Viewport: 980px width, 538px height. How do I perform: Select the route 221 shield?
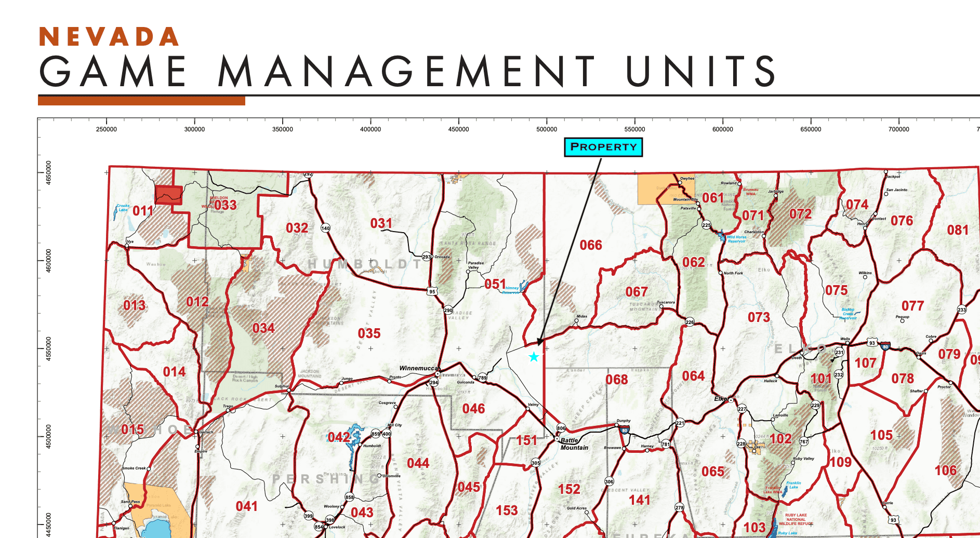(x=680, y=423)
